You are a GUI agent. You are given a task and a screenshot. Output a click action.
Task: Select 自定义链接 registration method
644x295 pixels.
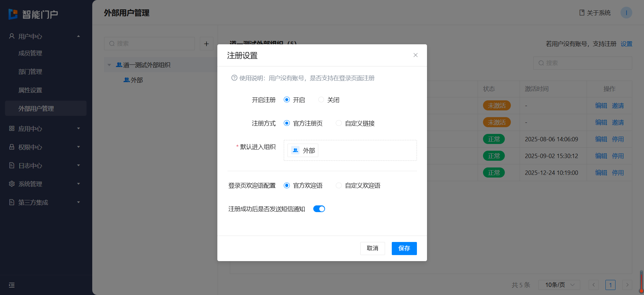point(339,123)
